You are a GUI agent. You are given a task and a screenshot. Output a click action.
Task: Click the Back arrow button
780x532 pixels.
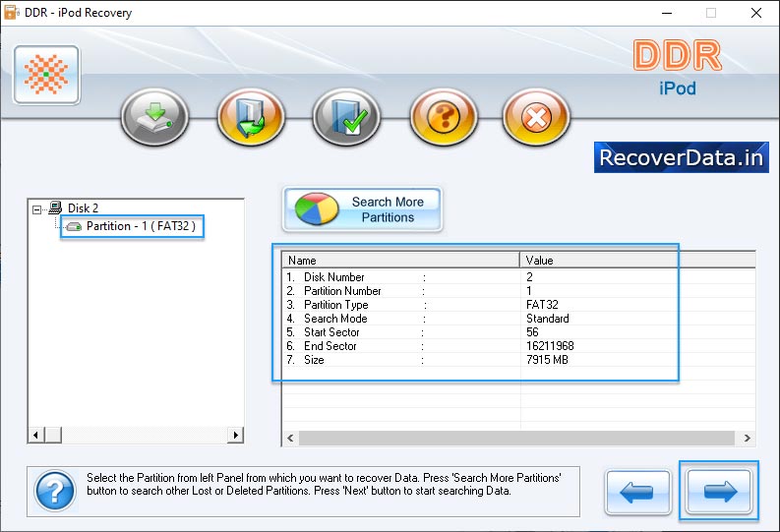(x=637, y=493)
